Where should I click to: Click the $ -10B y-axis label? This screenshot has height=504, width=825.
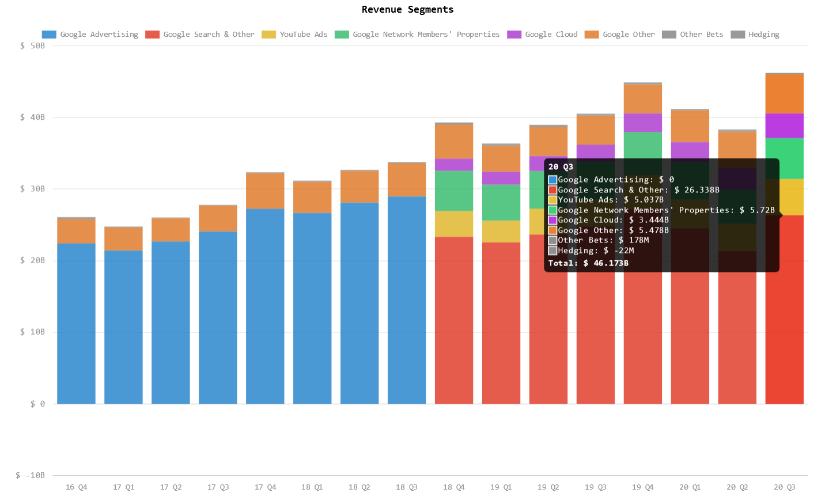pos(30,475)
